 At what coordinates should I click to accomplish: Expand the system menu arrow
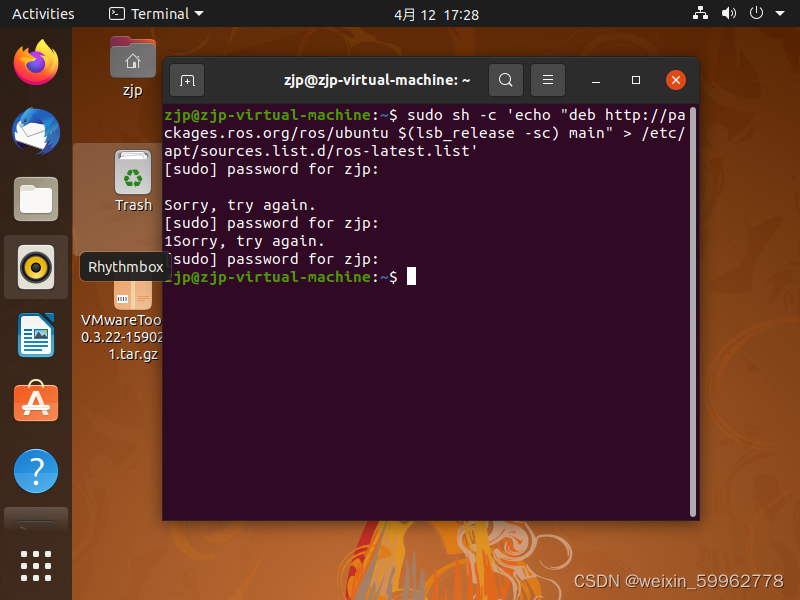[x=780, y=14]
